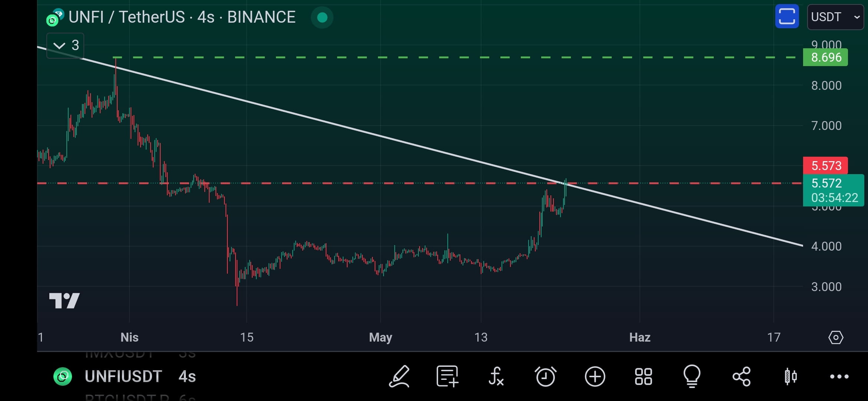Image resolution: width=868 pixels, height=401 pixels.
Task: Tap the green market status dot
Action: [322, 17]
